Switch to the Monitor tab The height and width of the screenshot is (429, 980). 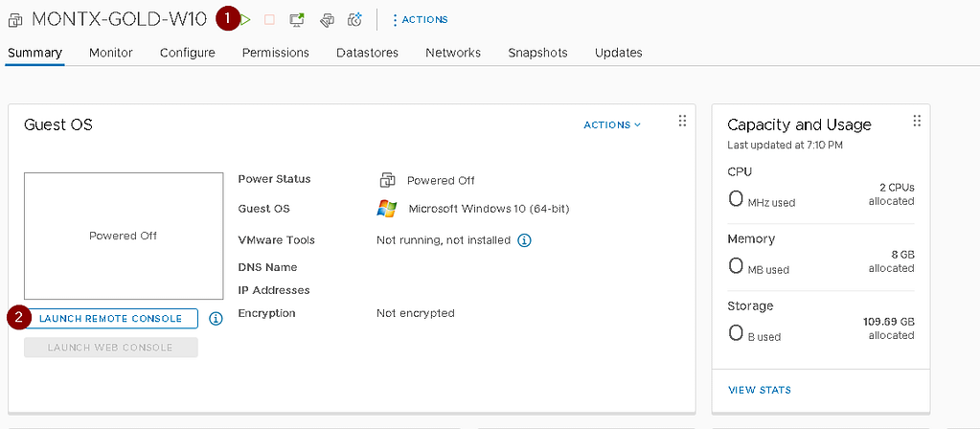pos(111,53)
